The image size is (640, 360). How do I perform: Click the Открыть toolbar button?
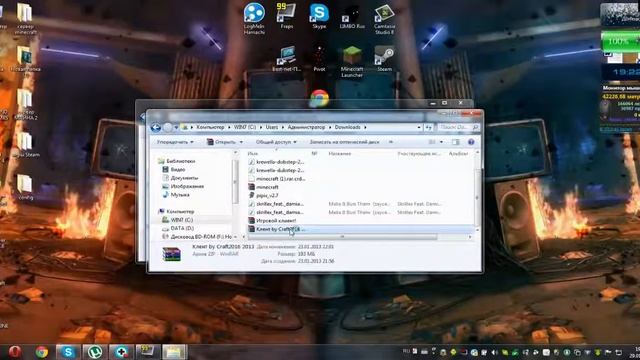221,142
